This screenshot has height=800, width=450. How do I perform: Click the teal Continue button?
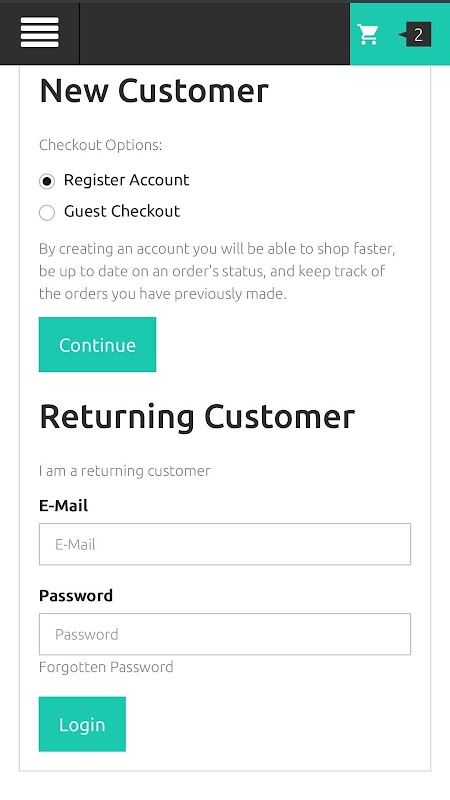click(x=97, y=344)
